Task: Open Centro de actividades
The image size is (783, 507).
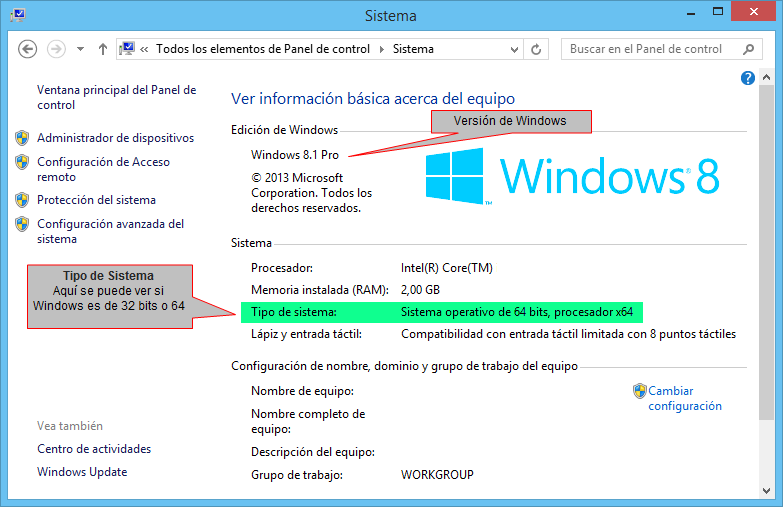Action: 94,449
